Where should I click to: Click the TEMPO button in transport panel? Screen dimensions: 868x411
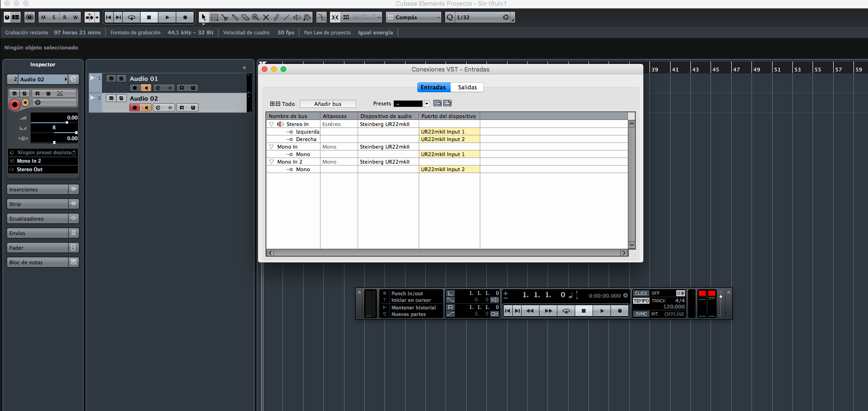pyautogui.click(x=641, y=300)
